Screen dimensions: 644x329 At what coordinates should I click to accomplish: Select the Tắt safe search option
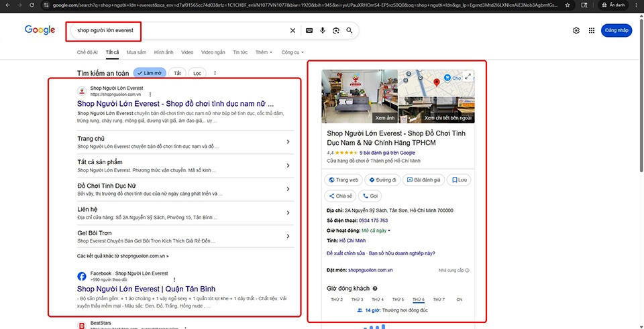coord(177,73)
